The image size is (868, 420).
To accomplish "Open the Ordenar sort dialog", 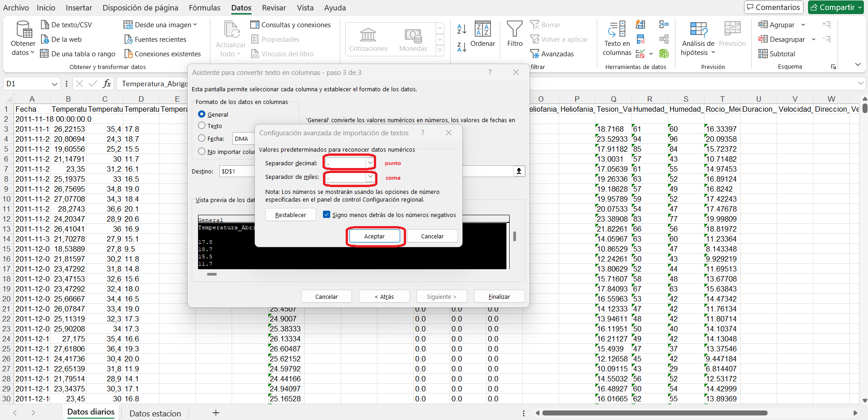I will tap(482, 34).
